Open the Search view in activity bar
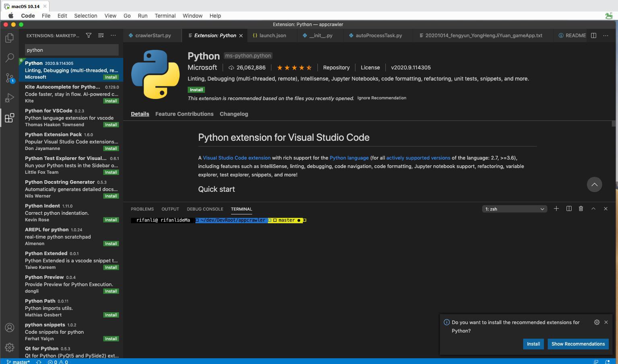The image size is (618, 364). pos(9,58)
